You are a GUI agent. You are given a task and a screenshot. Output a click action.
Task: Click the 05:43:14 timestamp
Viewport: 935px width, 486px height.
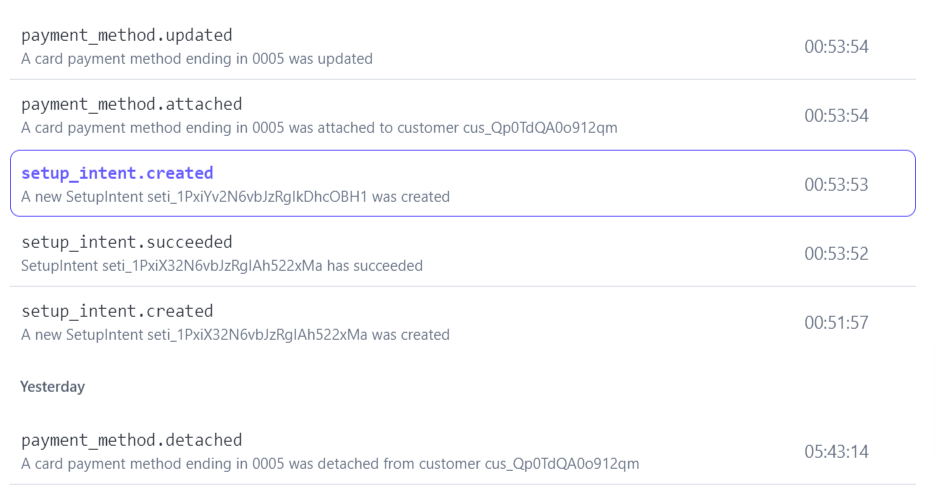pos(836,452)
